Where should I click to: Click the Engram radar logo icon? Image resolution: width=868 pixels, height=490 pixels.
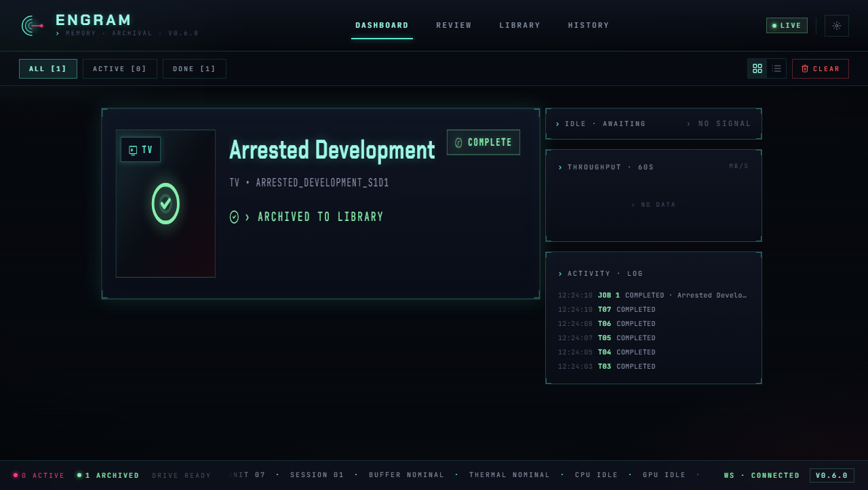pos(32,26)
